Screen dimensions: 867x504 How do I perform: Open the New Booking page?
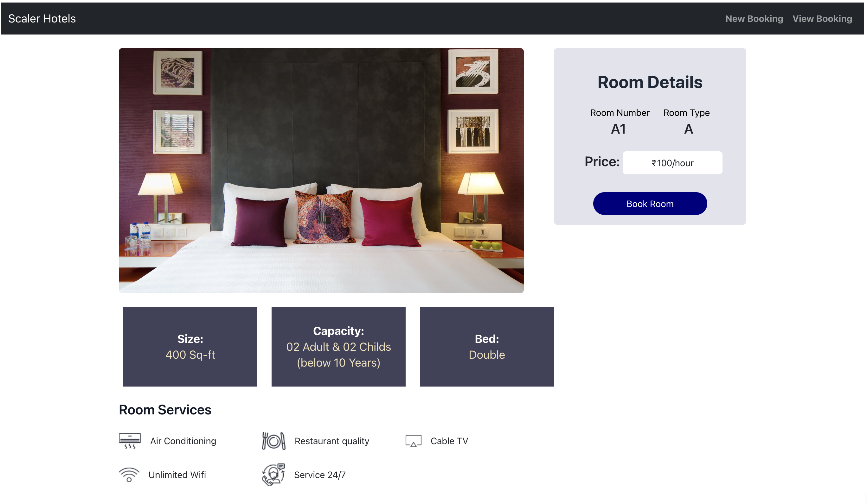pos(754,19)
